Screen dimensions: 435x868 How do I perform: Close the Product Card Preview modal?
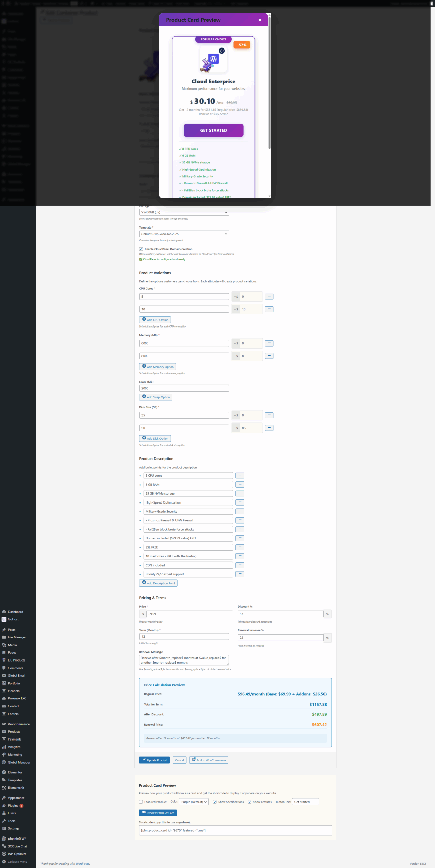pos(260,20)
